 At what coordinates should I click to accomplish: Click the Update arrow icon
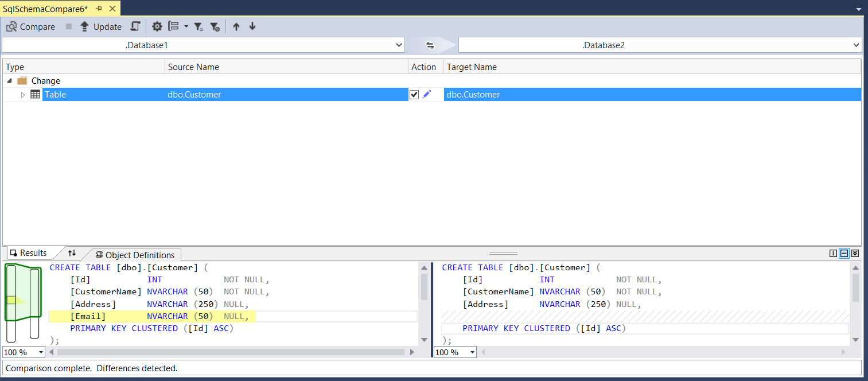tap(84, 26)
